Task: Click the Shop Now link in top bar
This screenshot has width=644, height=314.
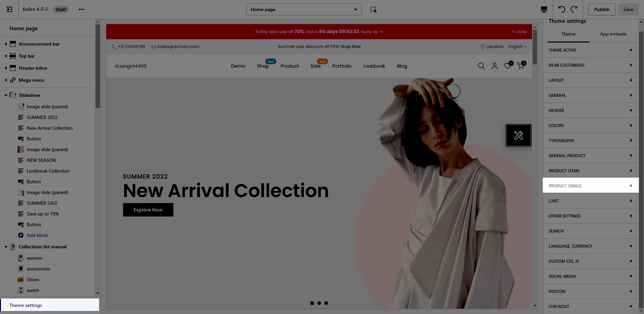Action: pyautogui.click(x=351, y=47)
